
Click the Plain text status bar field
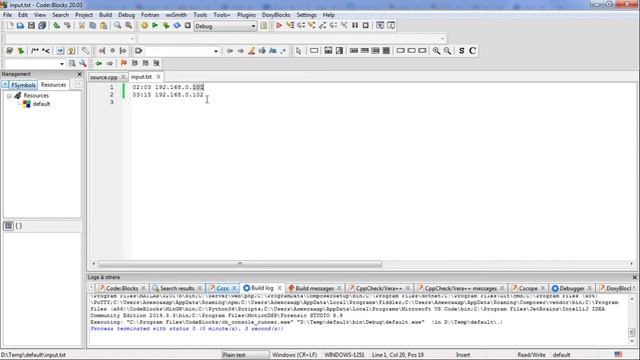245,355
